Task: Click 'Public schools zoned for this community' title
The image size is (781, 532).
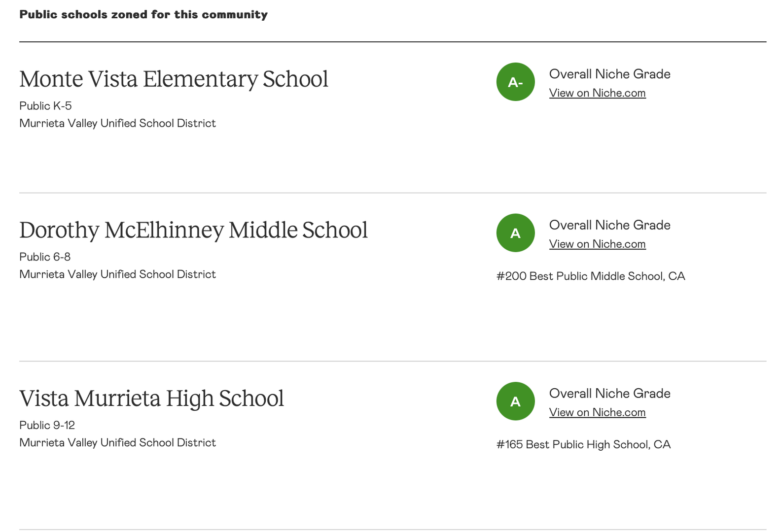Action: pyautogui.click(x=143, y=15)
